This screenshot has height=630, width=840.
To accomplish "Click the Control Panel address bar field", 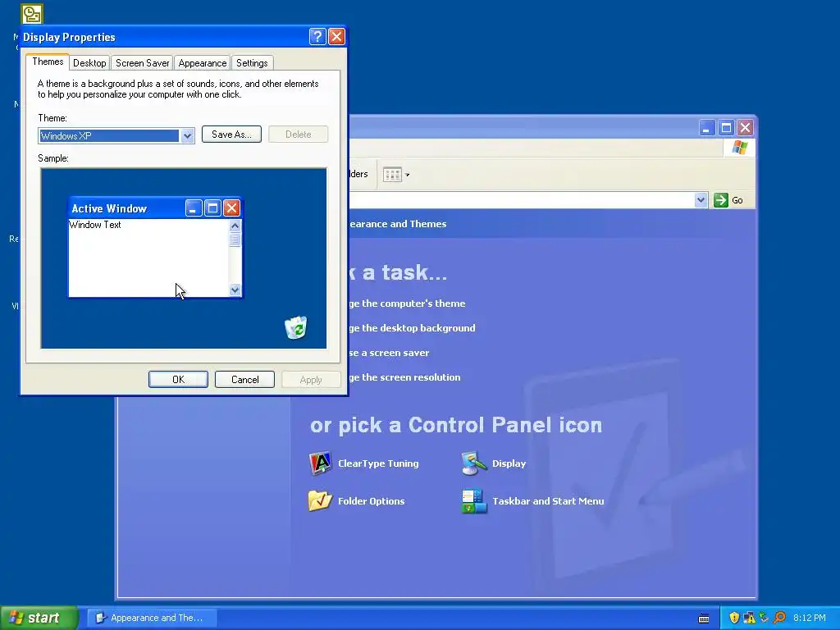I will point(522,200).
